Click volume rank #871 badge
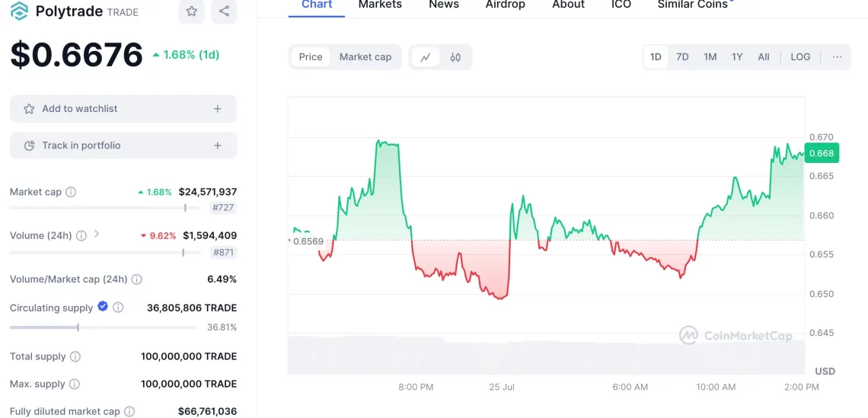Viewport: 868px width, 418px height. (224, 253)
